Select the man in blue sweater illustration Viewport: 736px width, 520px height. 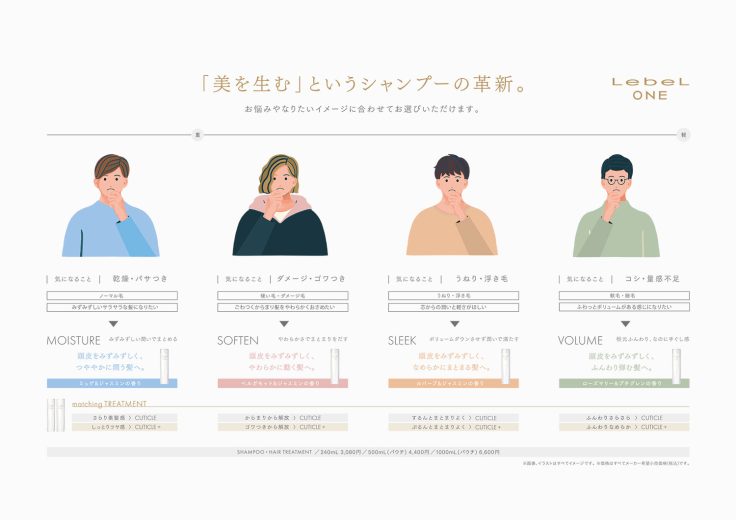[111, 205]
